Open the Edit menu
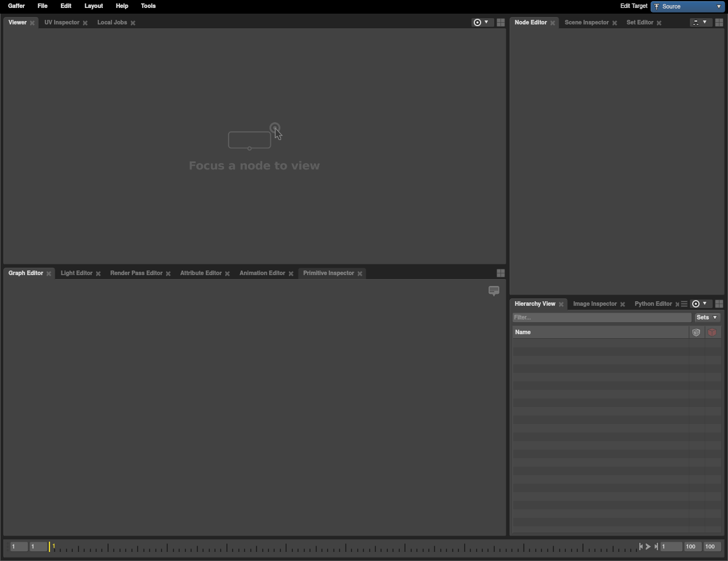The image size is (728, 561). tap(66, 6)
